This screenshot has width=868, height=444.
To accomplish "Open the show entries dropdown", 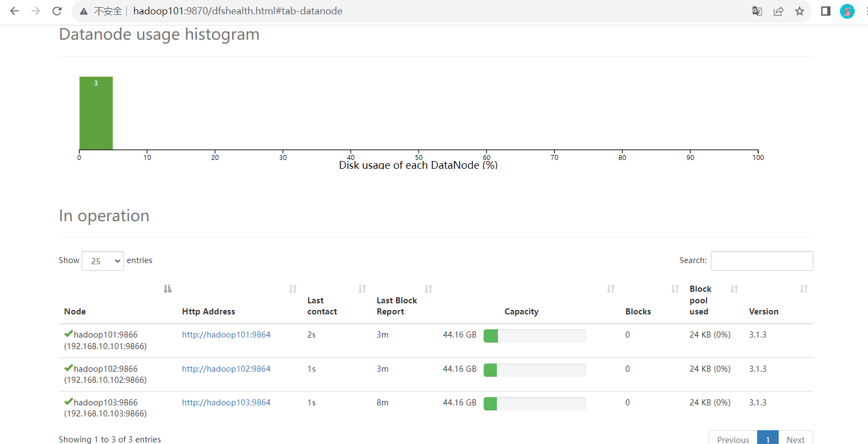I will tap(103, 261).
